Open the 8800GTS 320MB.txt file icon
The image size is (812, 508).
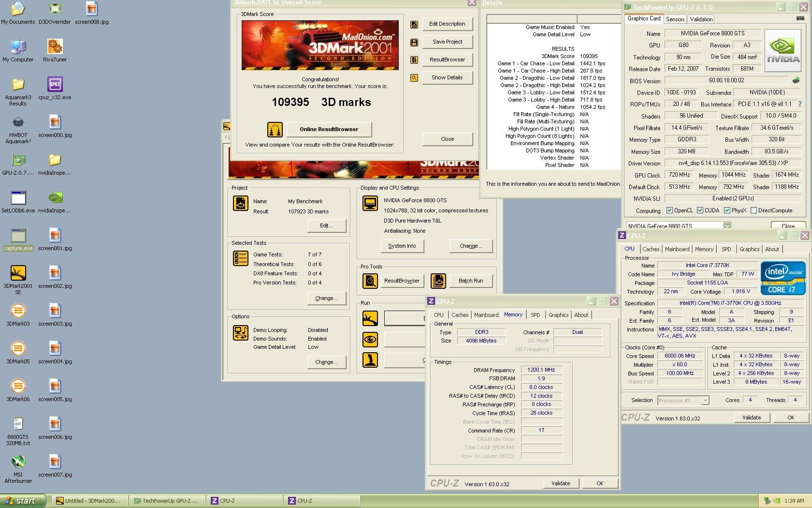[x=18, y=424]
